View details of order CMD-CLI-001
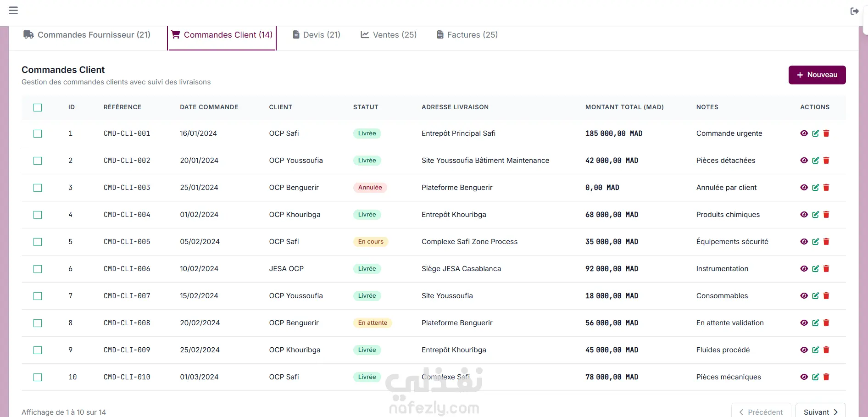Image resolution: width=868 pixels, height=417 pixels. coord(804,133)
